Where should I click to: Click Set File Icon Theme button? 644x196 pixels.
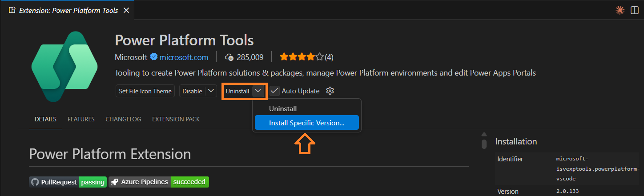pos(145,91)
